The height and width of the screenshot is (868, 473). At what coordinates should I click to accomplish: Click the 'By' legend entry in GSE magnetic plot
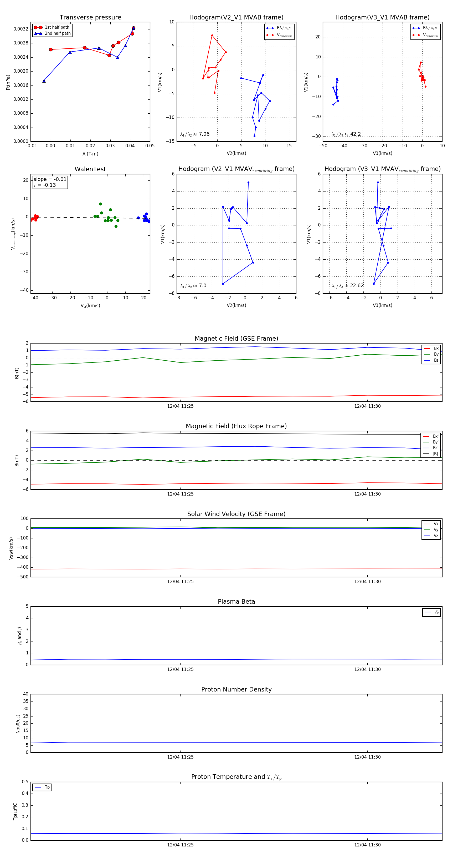[431, 354]
